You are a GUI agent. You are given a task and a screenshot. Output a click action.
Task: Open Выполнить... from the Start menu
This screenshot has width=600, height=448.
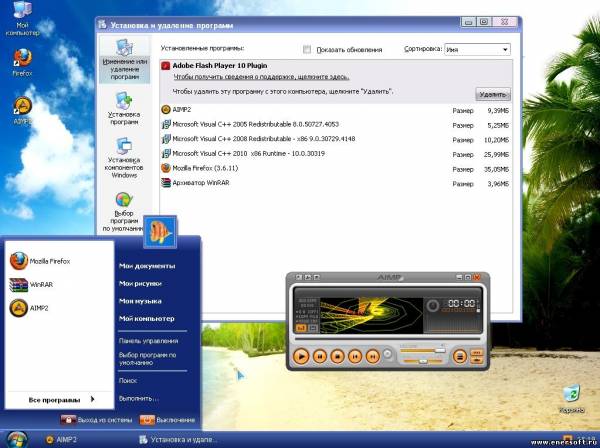[139, 399]
